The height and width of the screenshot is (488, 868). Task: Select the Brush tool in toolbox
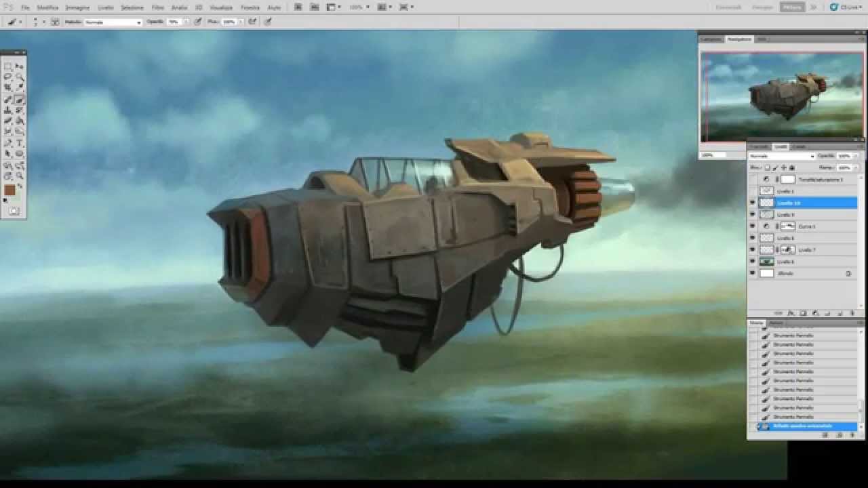[20, 99]
